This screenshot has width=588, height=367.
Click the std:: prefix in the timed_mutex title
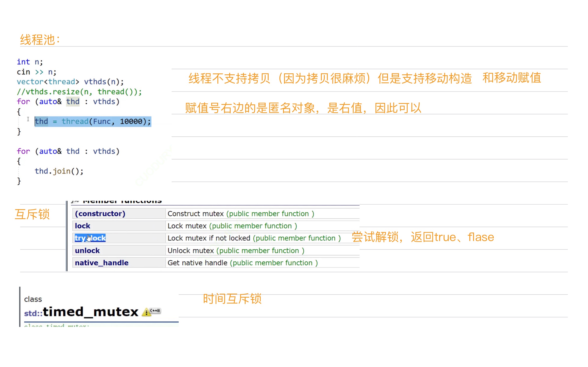tap(33, 313)
